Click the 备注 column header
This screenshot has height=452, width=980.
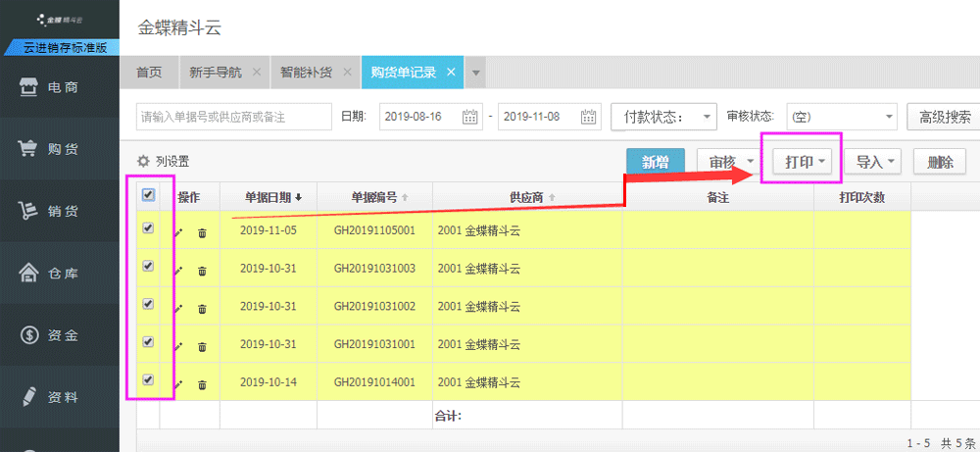[718, 197]
